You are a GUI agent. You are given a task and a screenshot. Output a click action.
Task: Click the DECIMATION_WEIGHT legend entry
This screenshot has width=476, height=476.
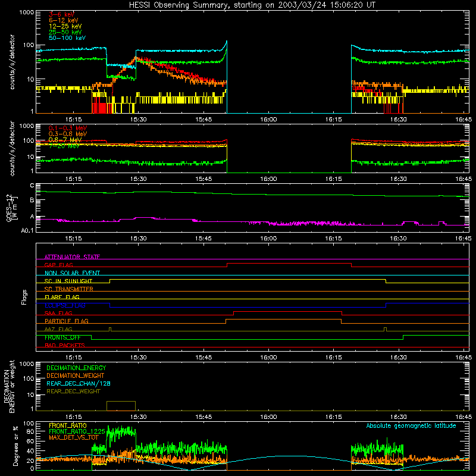(76, 375)
